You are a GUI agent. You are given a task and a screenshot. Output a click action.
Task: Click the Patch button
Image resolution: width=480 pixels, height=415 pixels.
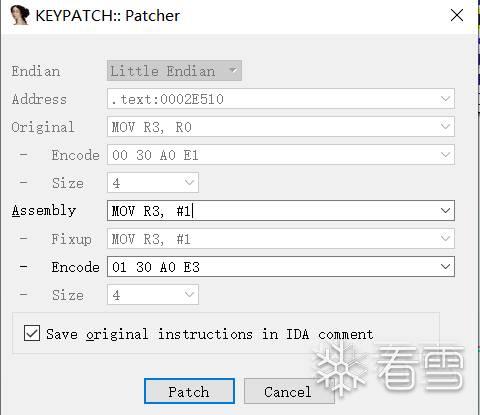tap(189, 391)
